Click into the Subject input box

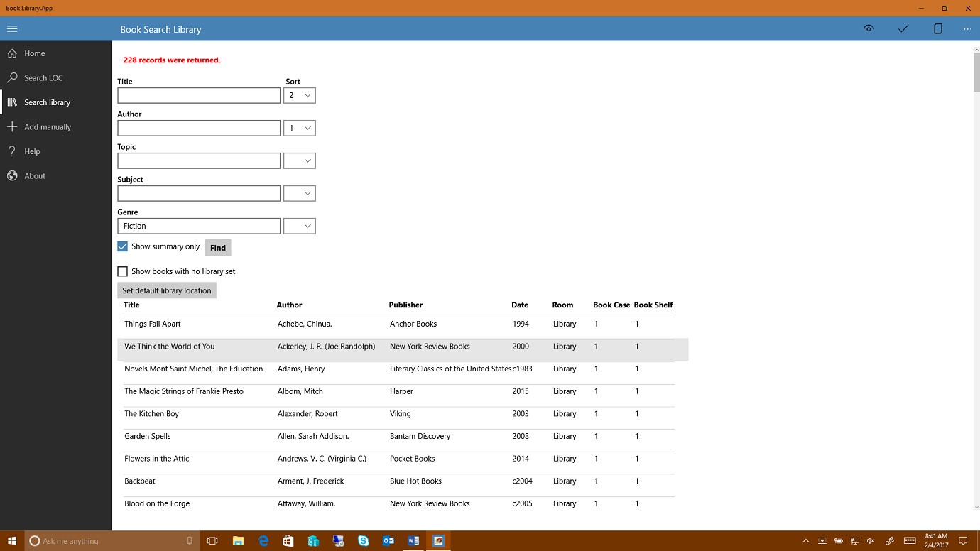pos(199,193)
